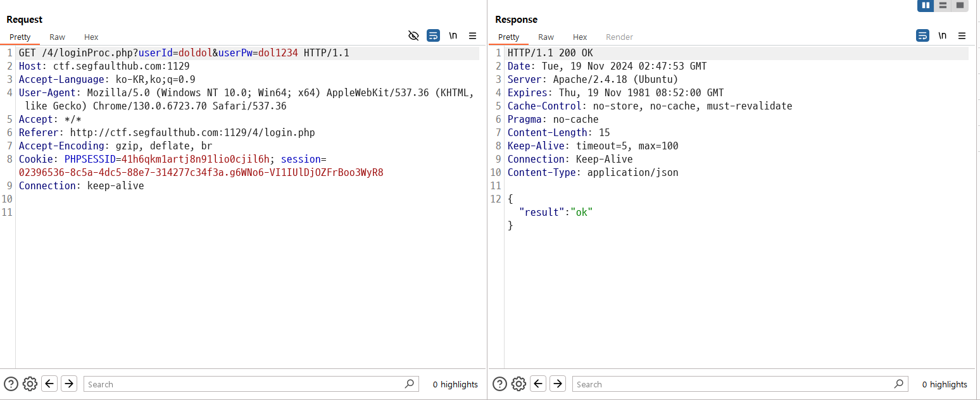980x400 pixels.
Task: Click Response panel's '0 highlights' label
Action: 945,384
